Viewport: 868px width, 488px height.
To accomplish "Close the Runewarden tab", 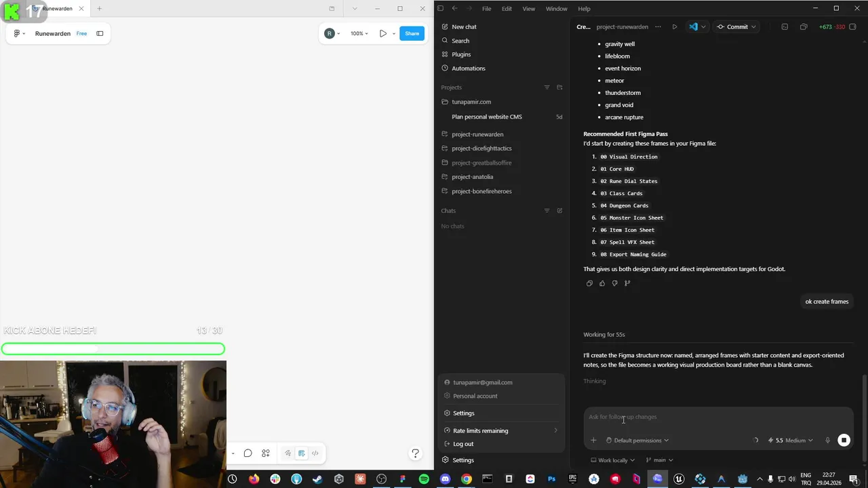I will coord(81,9).
